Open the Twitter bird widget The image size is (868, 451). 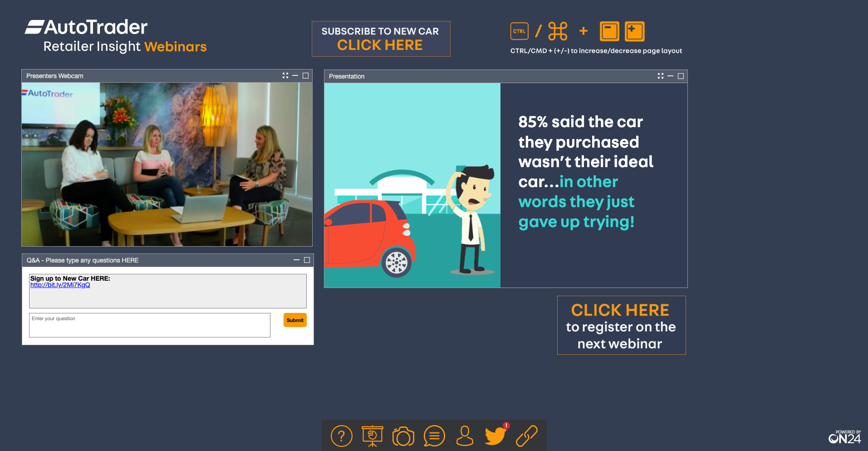coord(496,435)
